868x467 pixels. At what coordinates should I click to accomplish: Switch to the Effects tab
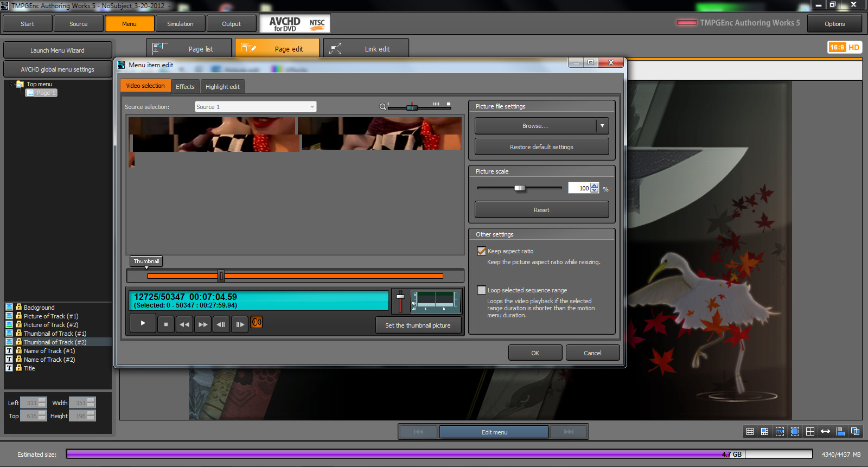(x=185, y=87)
